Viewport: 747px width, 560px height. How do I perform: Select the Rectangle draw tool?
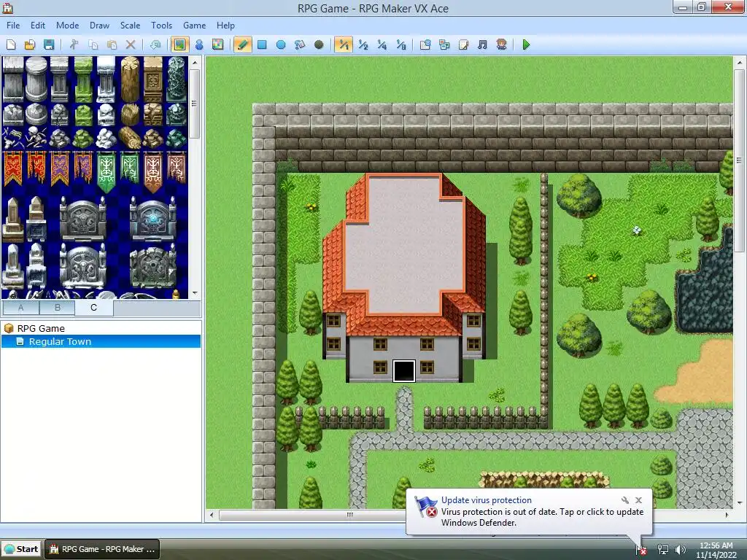pyautogui.click(x=262, y=44)
